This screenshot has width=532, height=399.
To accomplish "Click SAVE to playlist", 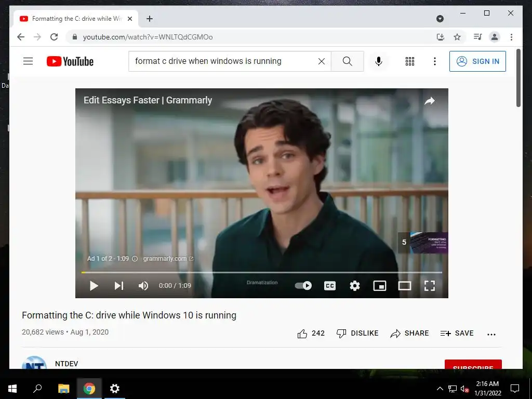I will (457, 334).
